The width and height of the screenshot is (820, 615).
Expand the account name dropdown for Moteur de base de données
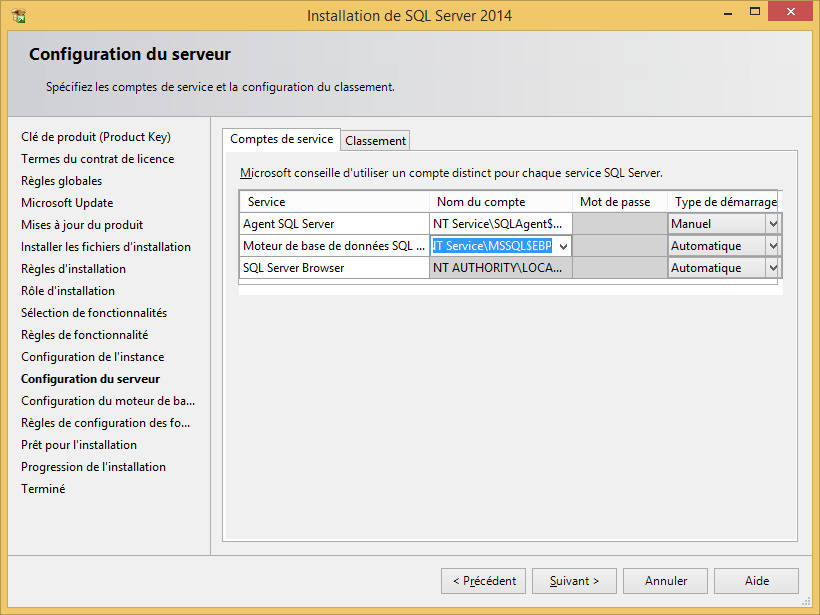[563, 246]
